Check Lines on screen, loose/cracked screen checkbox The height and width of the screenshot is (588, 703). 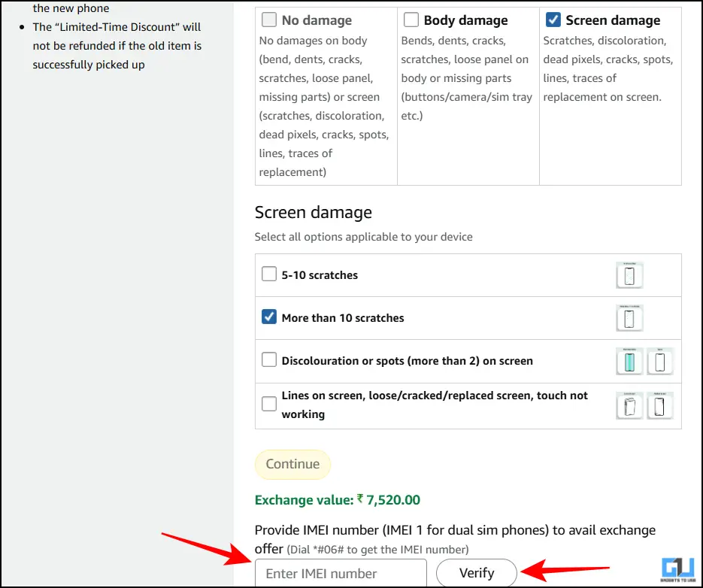(x=269, y=405)
